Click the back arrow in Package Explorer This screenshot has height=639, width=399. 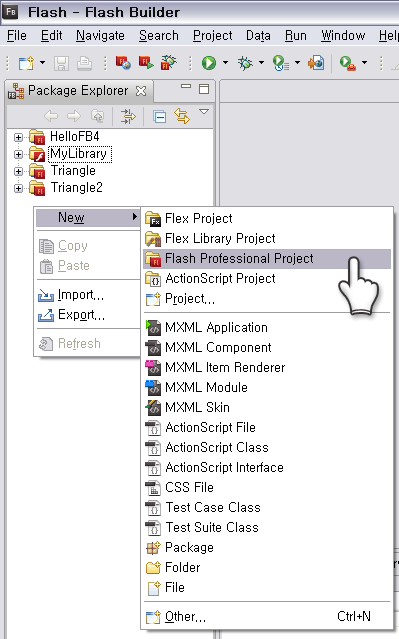tap(51, 117)
